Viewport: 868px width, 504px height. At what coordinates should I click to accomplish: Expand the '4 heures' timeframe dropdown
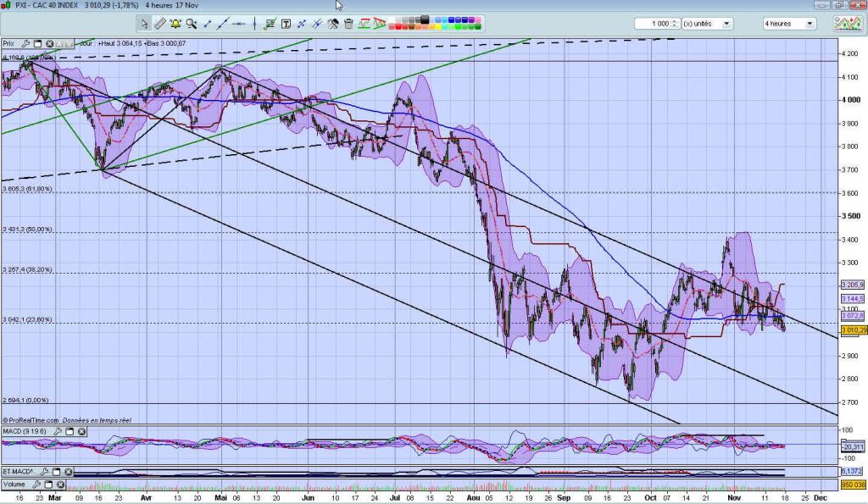click(810, 24)
